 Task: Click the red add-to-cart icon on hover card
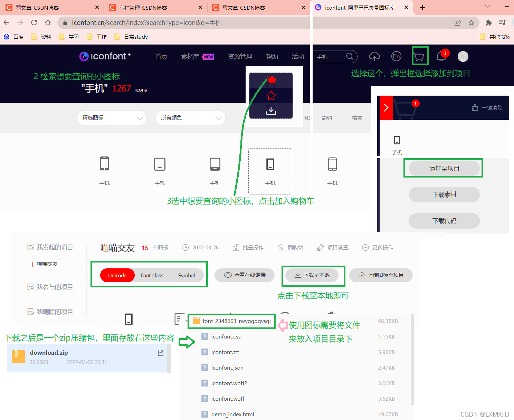click(272, 80)
